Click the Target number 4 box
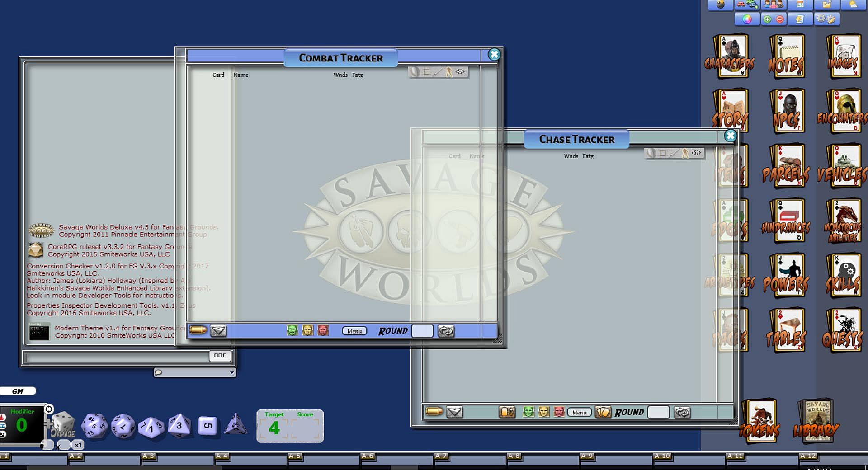 (x=274, y=428)
